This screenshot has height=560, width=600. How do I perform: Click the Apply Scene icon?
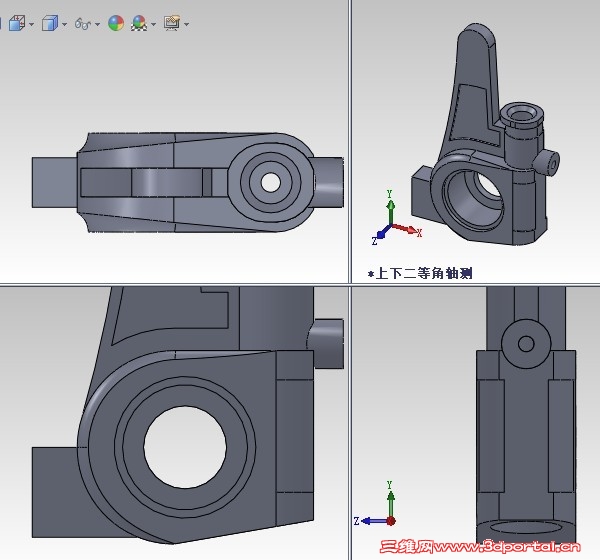(x=139, y=23)
